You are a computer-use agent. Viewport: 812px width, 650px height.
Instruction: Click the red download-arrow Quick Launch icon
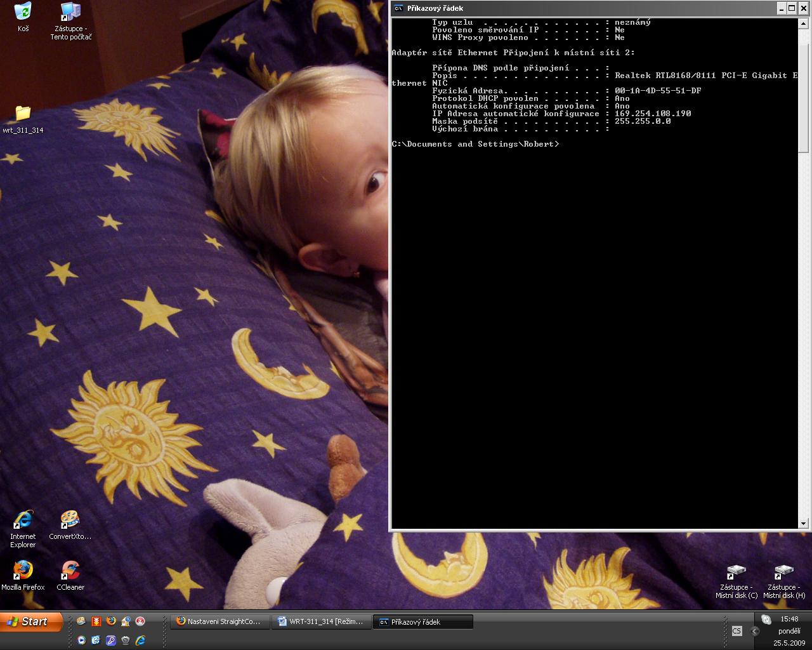coord(96,621)
